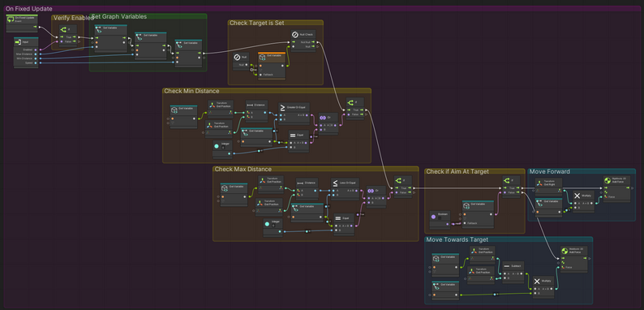Click the If node icon in Check if Aim At Target
Image resolution: width=644 pixels, height=310 pixels.
pos(507,180)
